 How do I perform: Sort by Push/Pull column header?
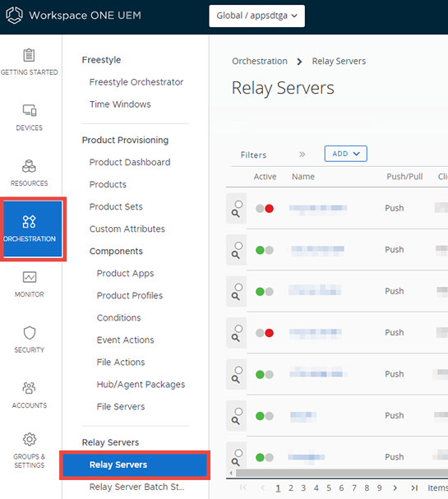point(404,177)
